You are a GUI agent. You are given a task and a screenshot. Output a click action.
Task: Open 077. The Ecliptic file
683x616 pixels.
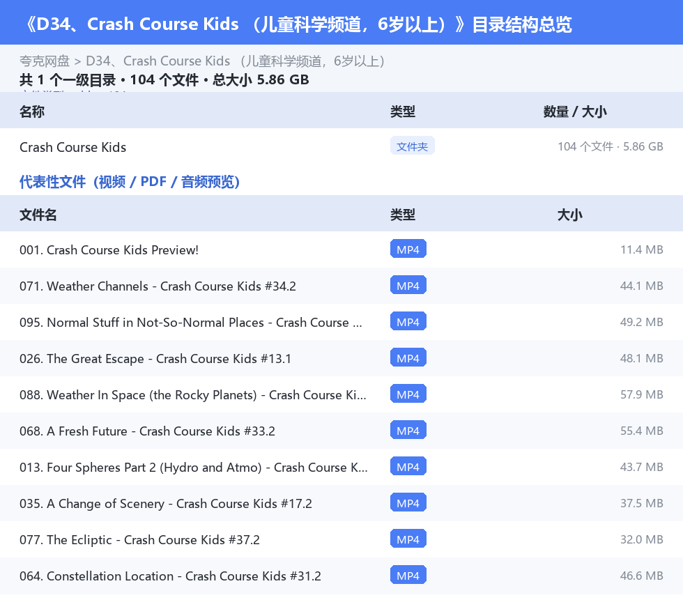[x=139, y=539]
